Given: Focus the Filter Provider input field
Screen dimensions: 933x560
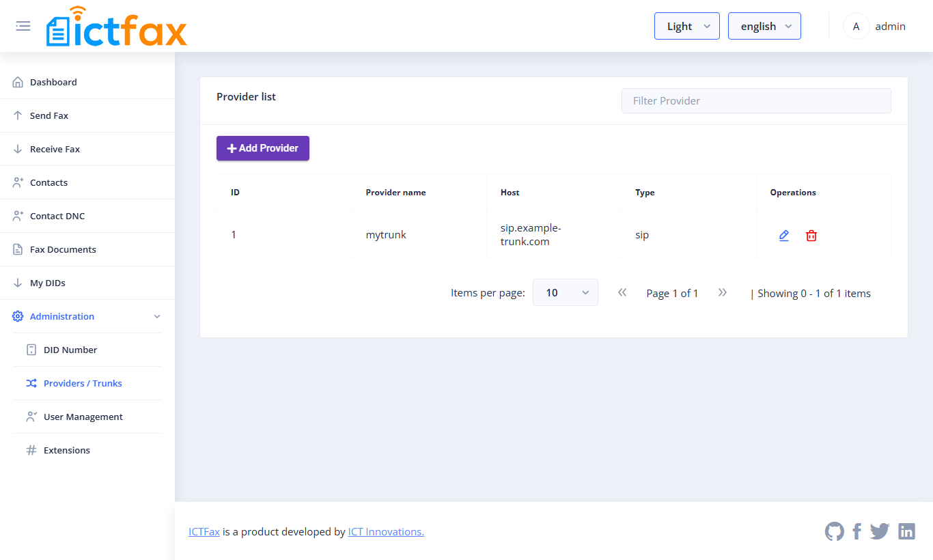Looking at the screenshot, I should click(x=756, y=100).
